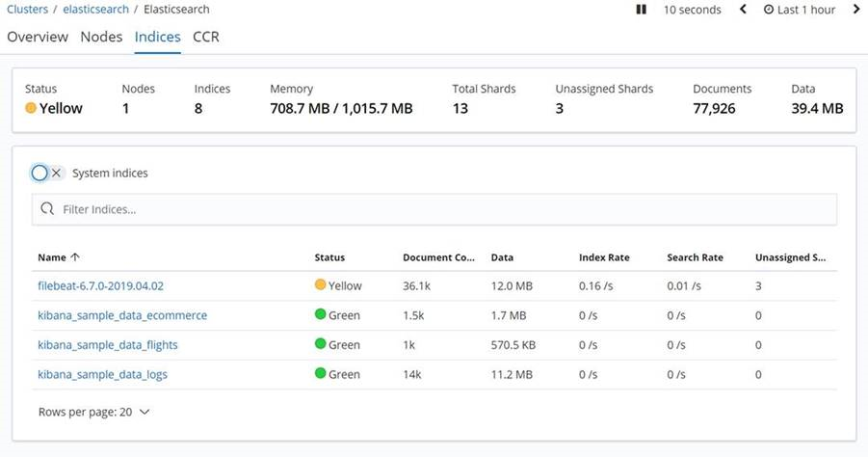The height and width of the screenshot is (457, 868).
Task: Click the clock icon next to Last 1 hour
Action: tap(769, 10)
